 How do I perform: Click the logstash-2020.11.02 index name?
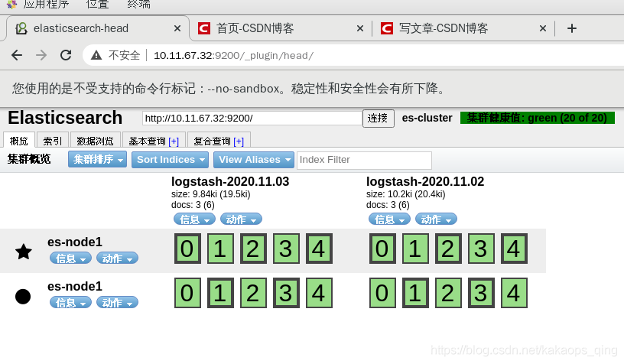(x=425, y=182)
